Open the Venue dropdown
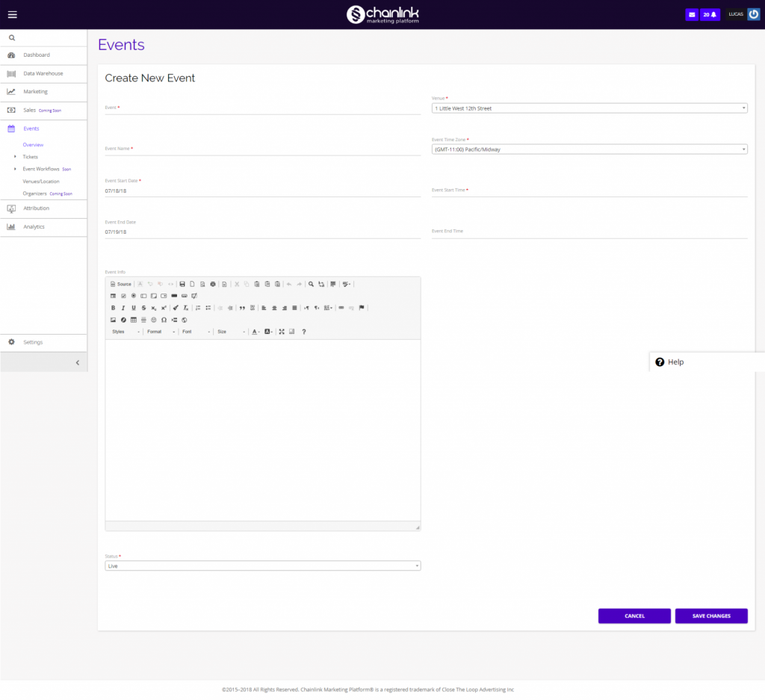The image size is (765, 700). coord(589,108)
